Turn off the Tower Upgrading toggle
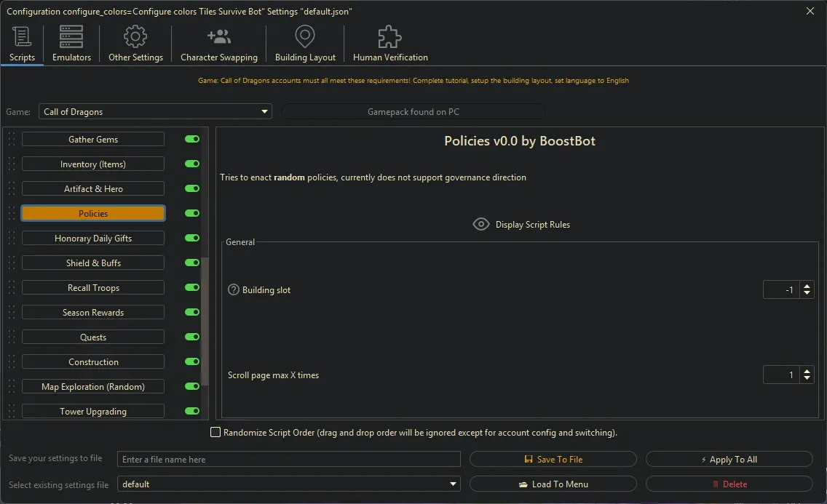 191,411
